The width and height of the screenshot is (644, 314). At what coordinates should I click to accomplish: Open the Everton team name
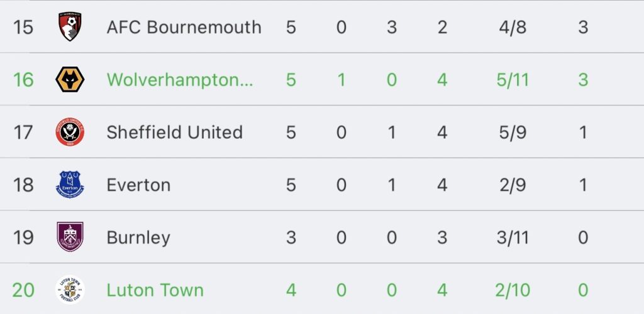(x=138, y=185)
